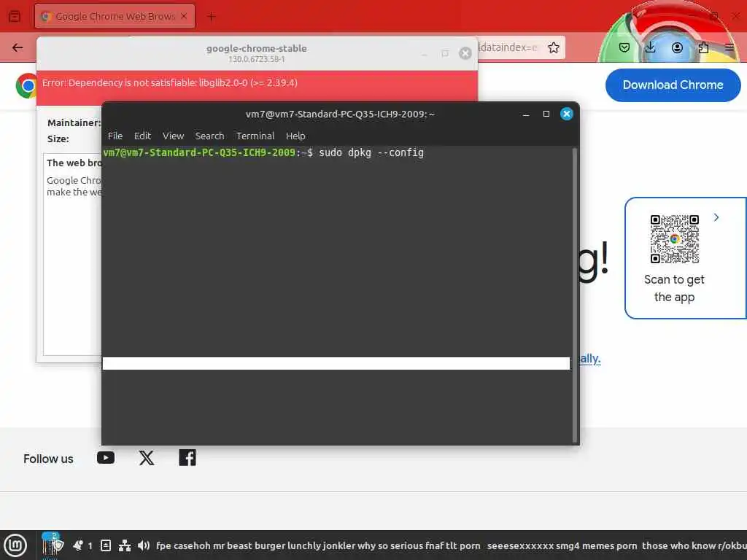Open Firefox hamburger application menu
The width and height of the screenshot is (747, 560).
pos(729,47)
